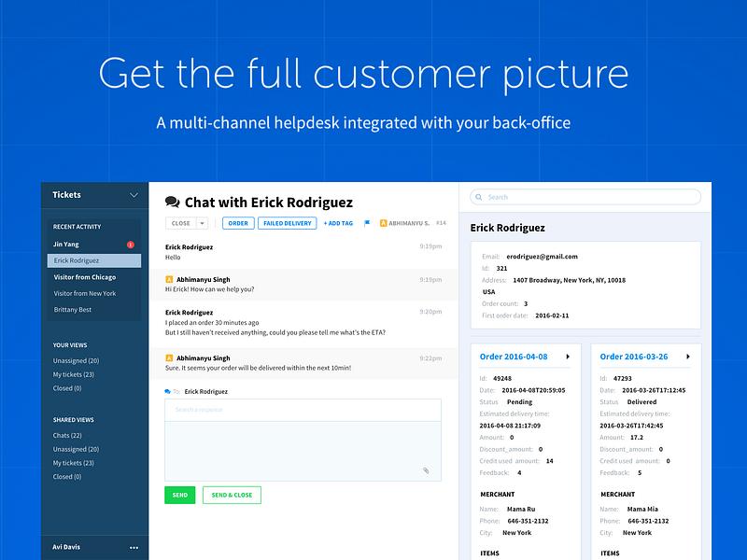Click the Delivered status value
Image resolution: width=747 pixels, height=560 pixels.
coord(641,402)
